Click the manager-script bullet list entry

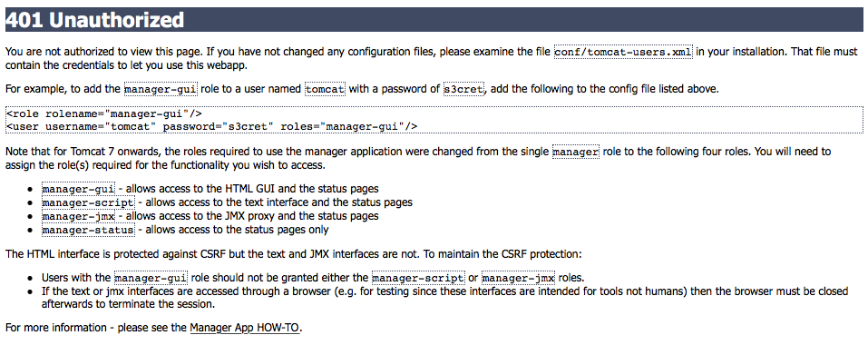pos(227,202)
